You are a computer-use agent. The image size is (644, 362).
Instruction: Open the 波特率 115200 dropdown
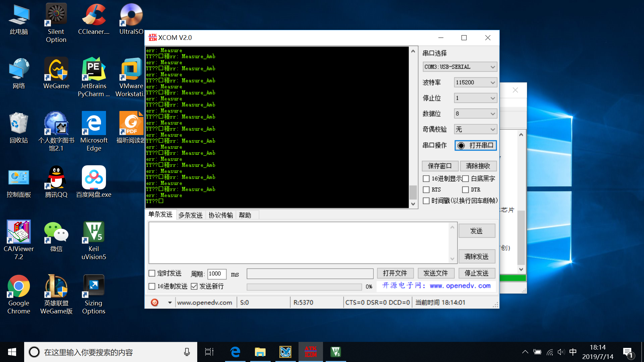point(475,82)
